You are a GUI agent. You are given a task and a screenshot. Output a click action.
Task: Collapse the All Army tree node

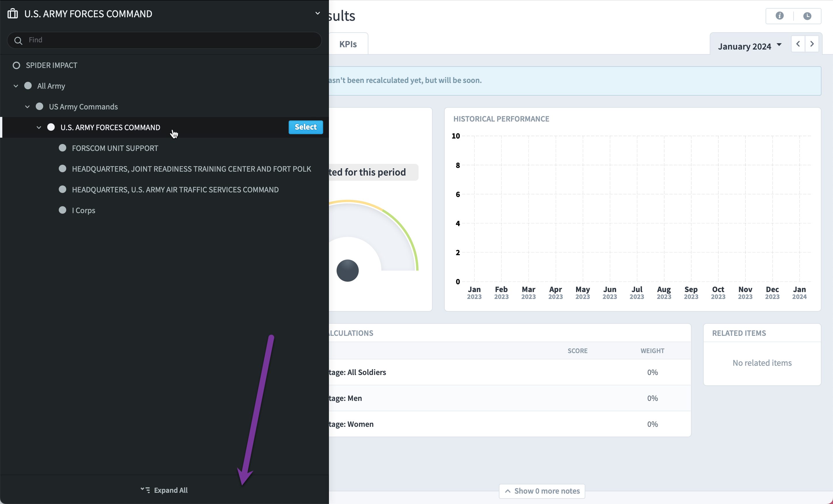click(16, 86)
